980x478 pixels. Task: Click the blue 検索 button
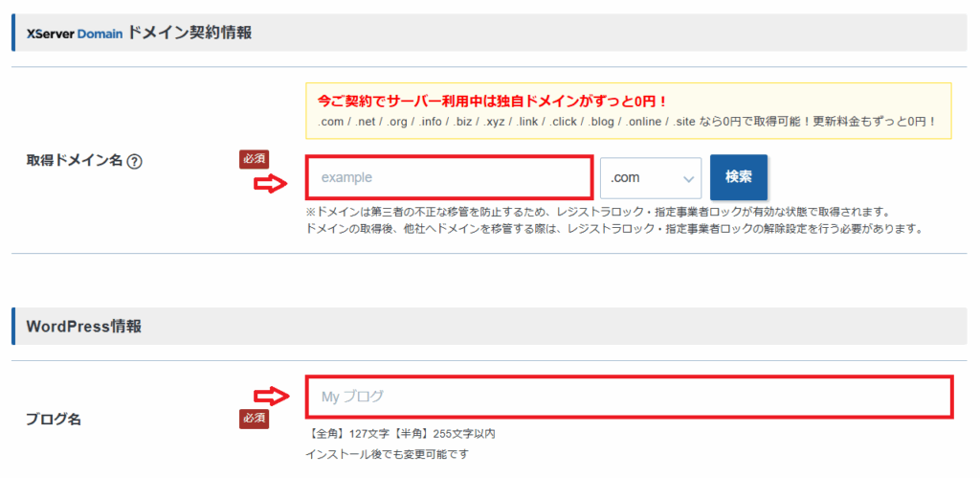738,177
